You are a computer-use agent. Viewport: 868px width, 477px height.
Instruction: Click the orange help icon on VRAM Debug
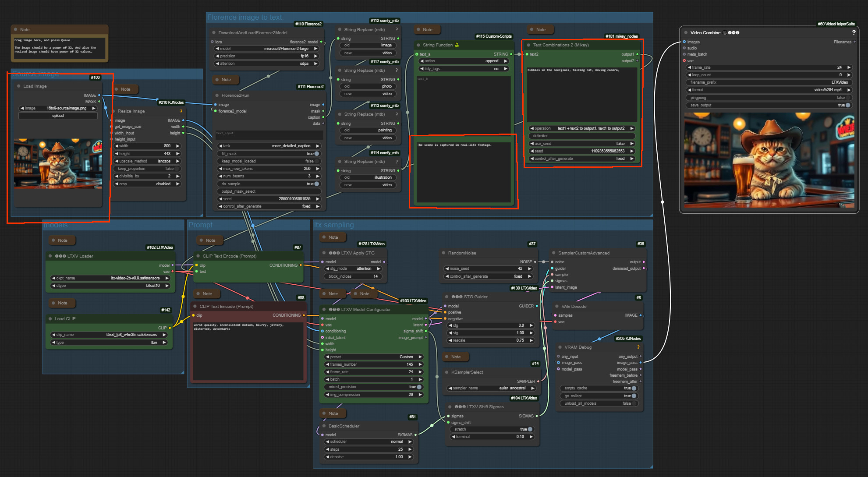(x=638, y=347)
